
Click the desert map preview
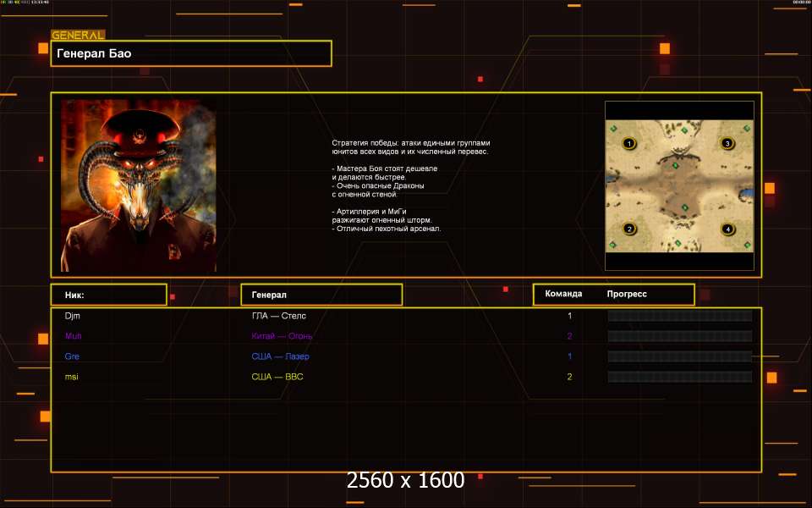[679, 186]
